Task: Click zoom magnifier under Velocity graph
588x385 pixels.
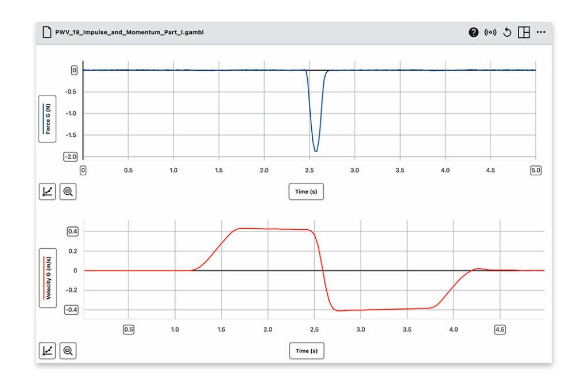Action: (68, 351)
